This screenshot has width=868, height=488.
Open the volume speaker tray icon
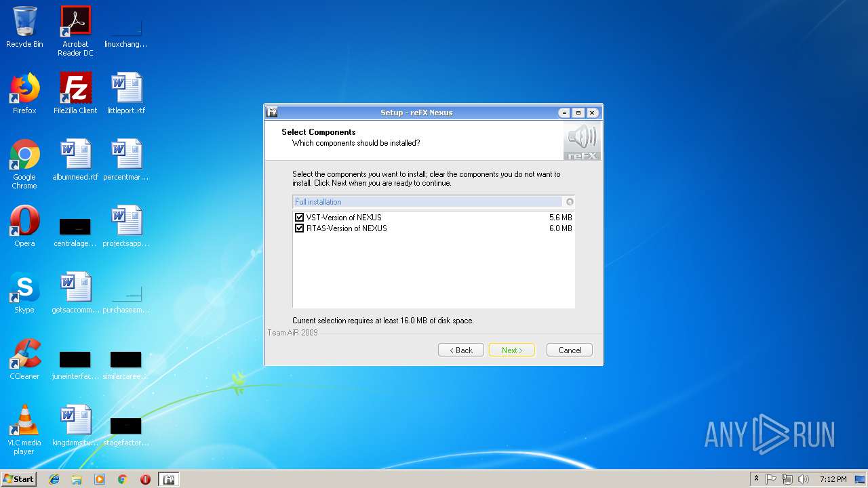point(804,479)
